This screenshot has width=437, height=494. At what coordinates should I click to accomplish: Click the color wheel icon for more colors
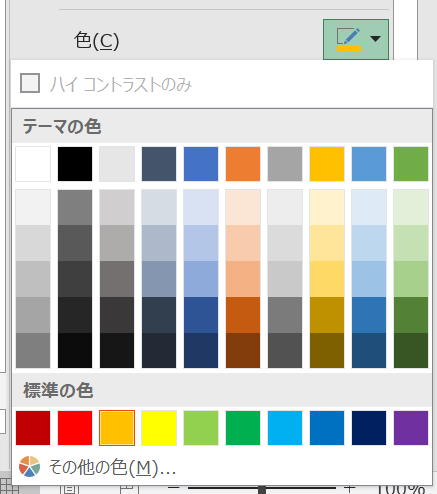point(29,467)
